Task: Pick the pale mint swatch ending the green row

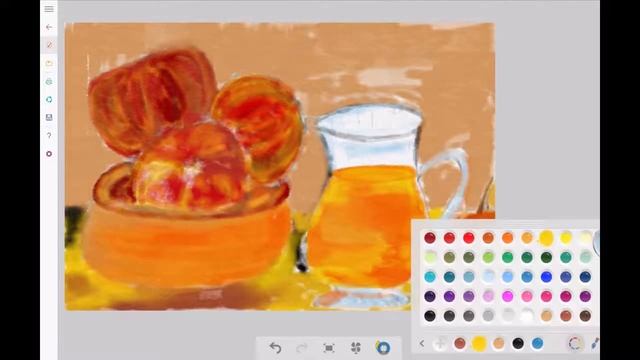Action: click(x=585, y=257)
